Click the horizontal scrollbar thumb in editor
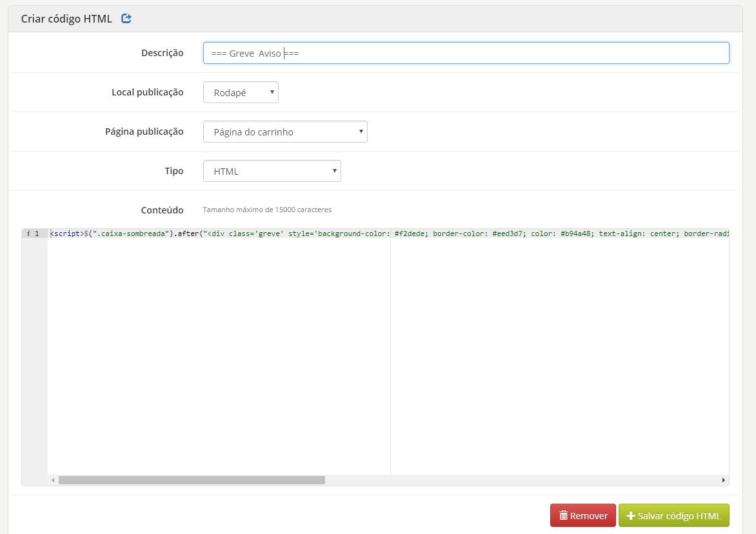This screenshot has width=756, height=534. pos(192,480)
